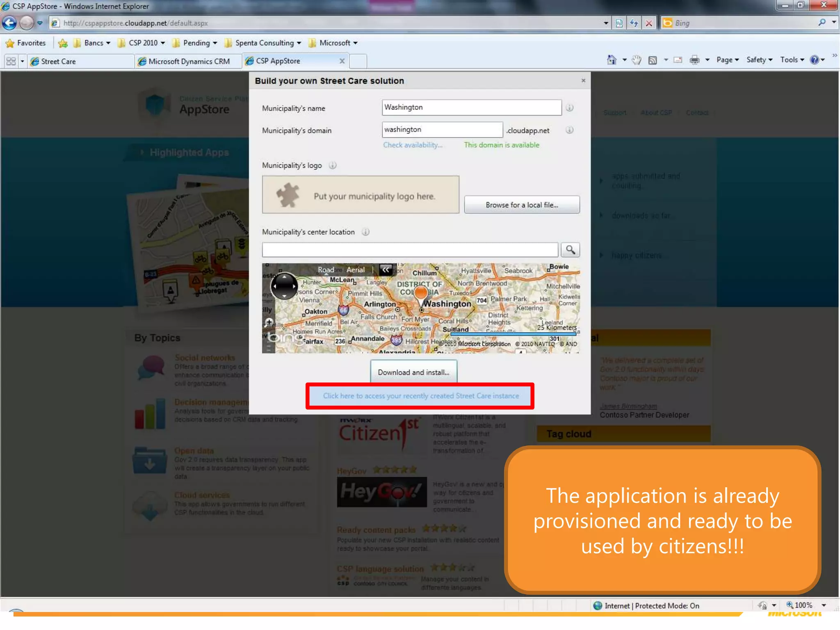
Task: Click the Quick Tabs grid icon
Action: pyautogui.click(x=11, y=62)
